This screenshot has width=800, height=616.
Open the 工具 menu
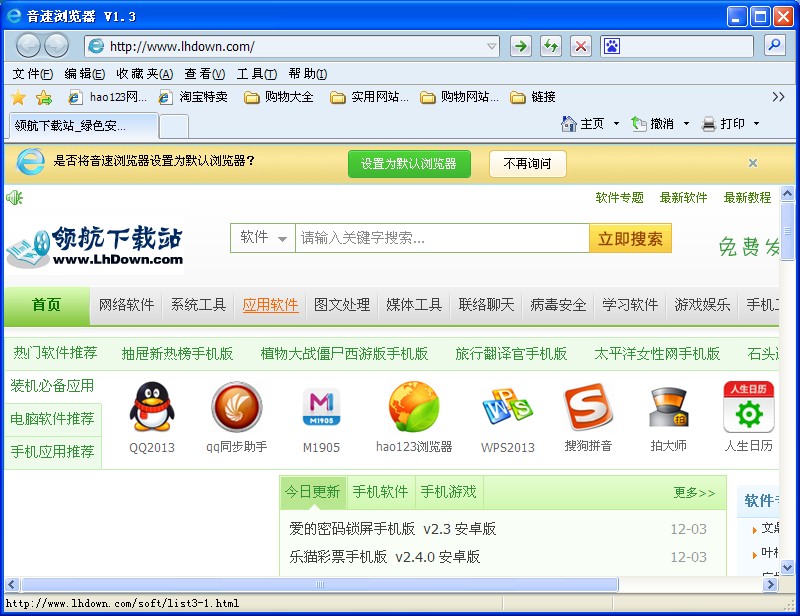point(257,74)
